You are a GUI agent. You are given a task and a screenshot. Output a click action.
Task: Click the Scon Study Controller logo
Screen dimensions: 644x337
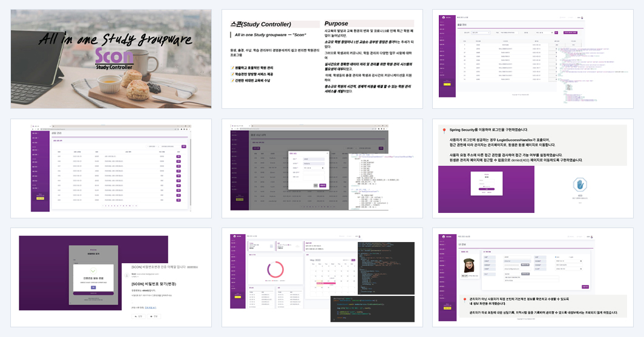click(114, 59)
